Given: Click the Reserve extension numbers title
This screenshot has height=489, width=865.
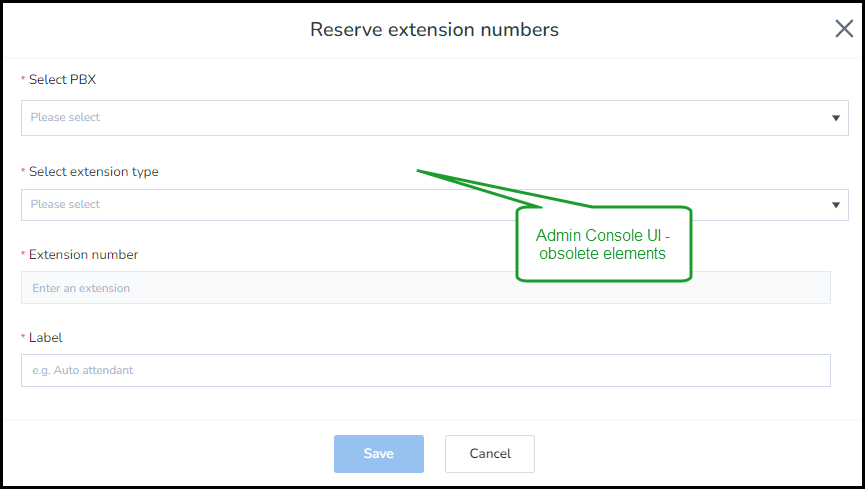Looking at the screenshot, I should click(x=434, y=29).
